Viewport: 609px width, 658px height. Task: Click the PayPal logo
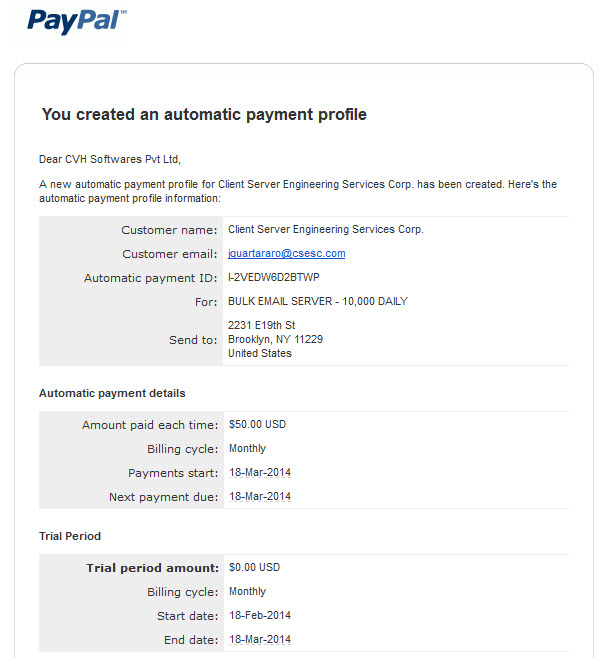pos(77,21)
